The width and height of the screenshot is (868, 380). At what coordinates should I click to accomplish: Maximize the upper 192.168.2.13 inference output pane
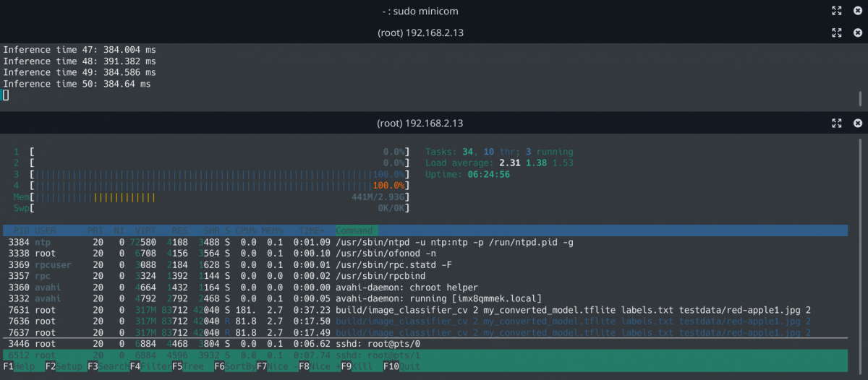click(x=836, y=33)
